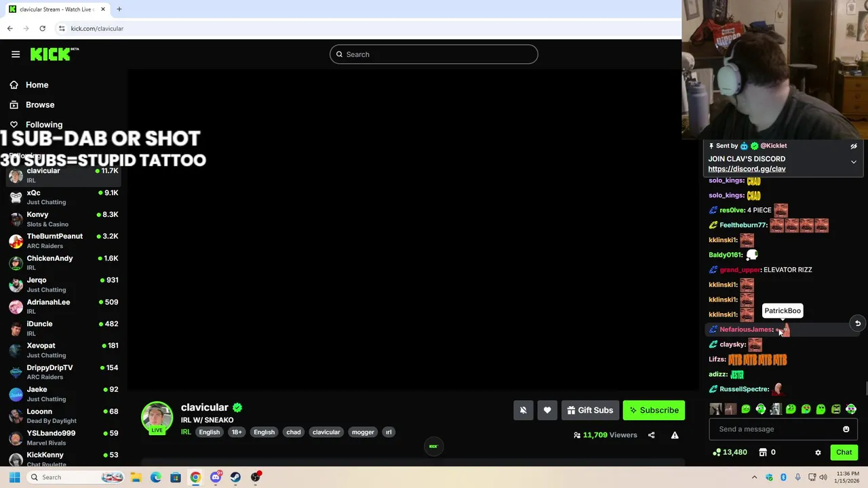Viewport: 868px width, 488px height.
Task: Toggle the notification bell for clavicular
Action: pos(523,410)
